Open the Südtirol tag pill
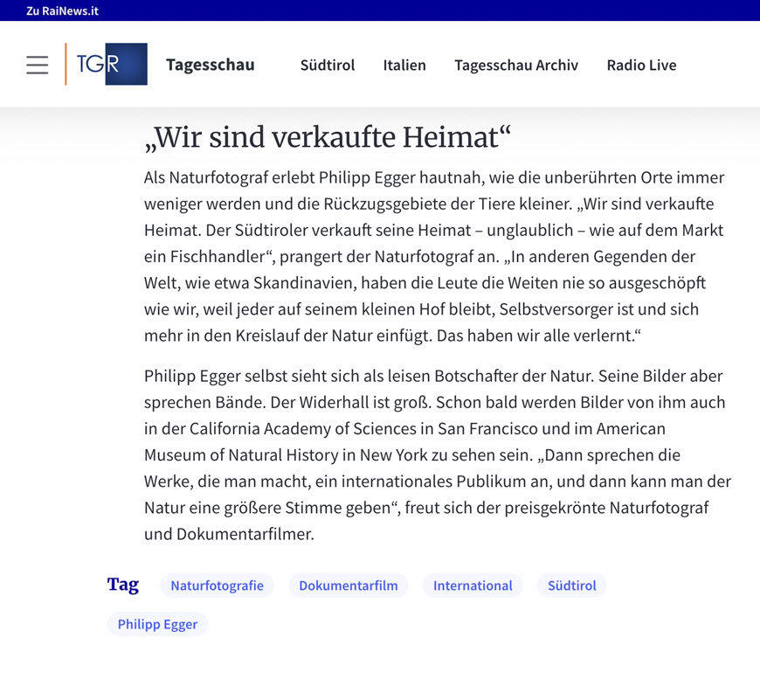The height and width of the screenshot is (700, 760). coord(571,586)
